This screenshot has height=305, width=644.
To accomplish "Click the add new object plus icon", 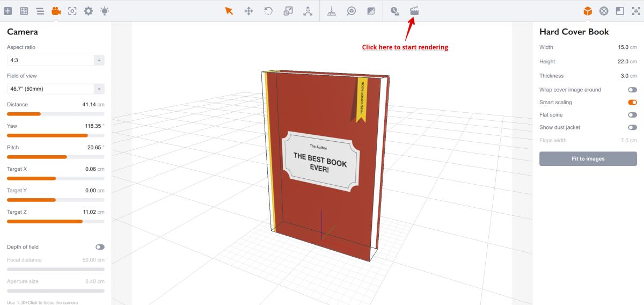I will 8,11.
